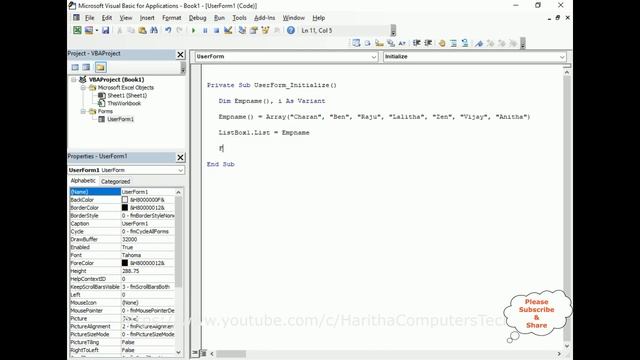Open the Properties Window toolbar icon
This screenshot has width=640, height=360.
[253, 30]
